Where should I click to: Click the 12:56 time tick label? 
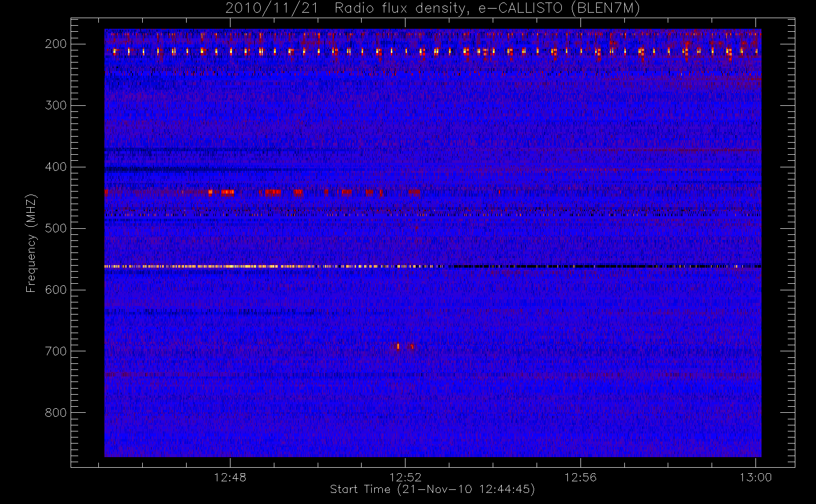point(580,477)
